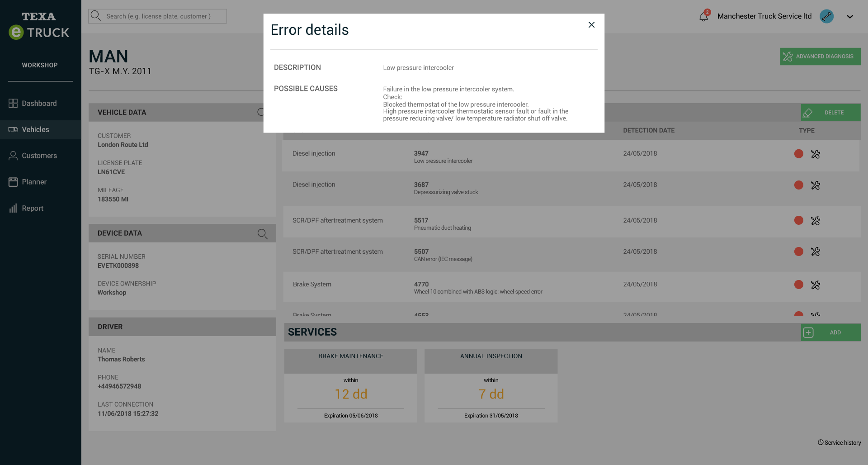Screen dimensions: 868x465
Task: Click wrench icon for error 3947
Action: pyautogui.click(x=816, y=154)
